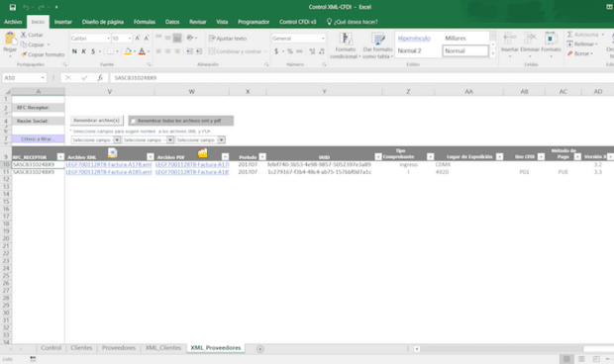Check Renombrar todos los archivos xml y pdf

(x=133, y=121)
